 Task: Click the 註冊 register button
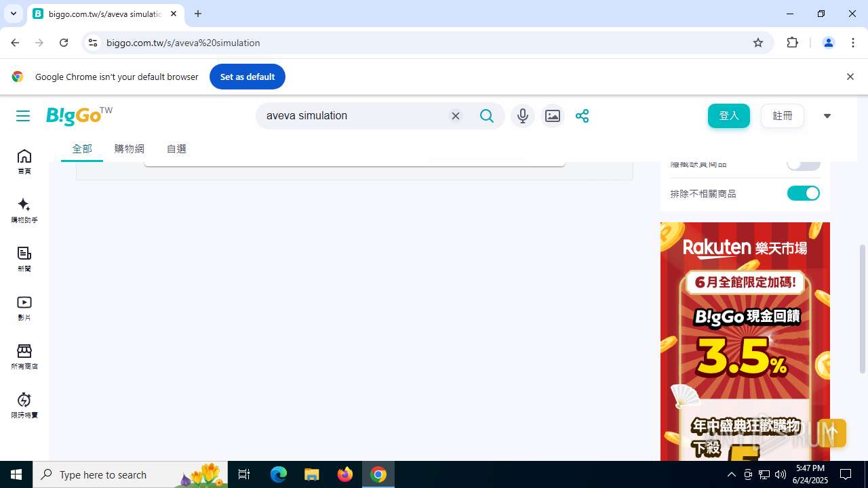pos(783,116)
